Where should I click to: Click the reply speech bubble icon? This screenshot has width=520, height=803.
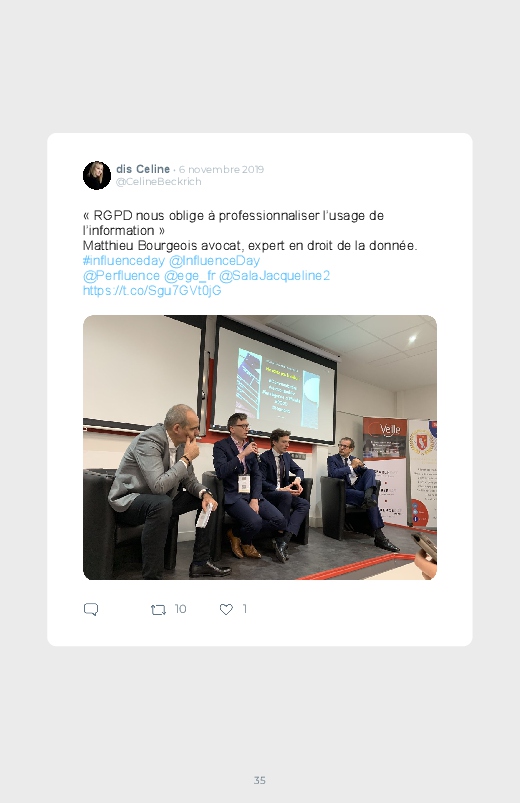coord(91,609)
